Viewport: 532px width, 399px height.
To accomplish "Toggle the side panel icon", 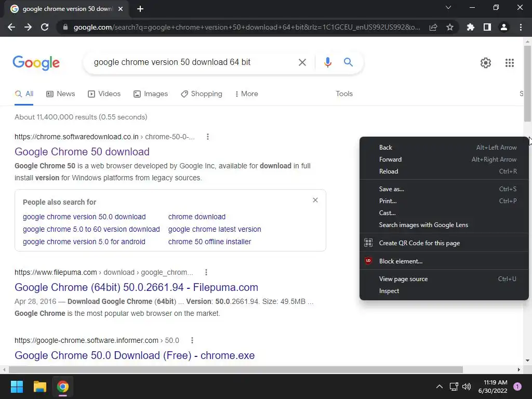I will tap(487, 27).
